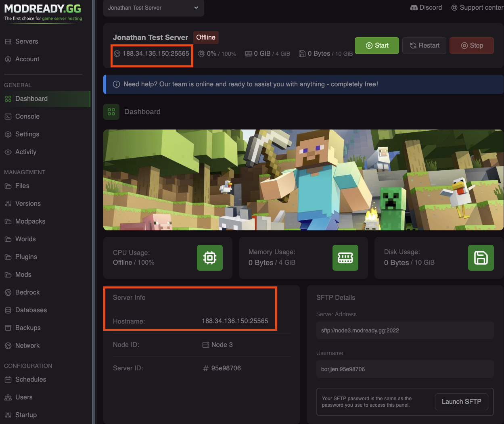
Task: Open the Network management page
Action: (27, 345)
